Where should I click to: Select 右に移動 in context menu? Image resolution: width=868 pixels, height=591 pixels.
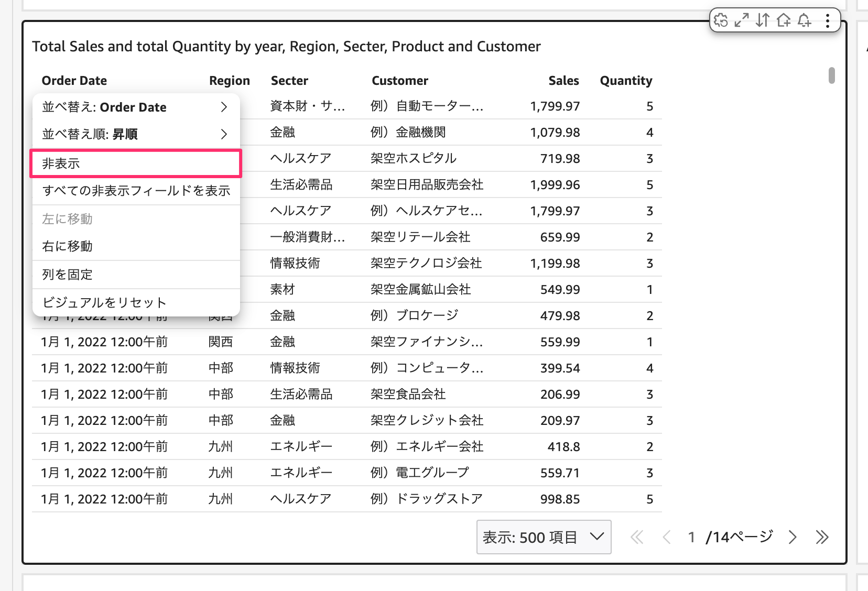[136, 246]
